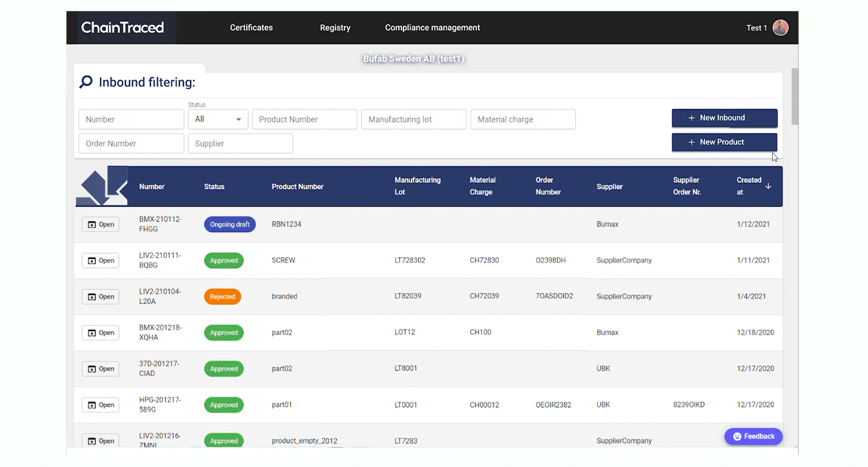Sort by Supplier column header
This screenshot has height=467, width=868.
[x=609, y=186]
